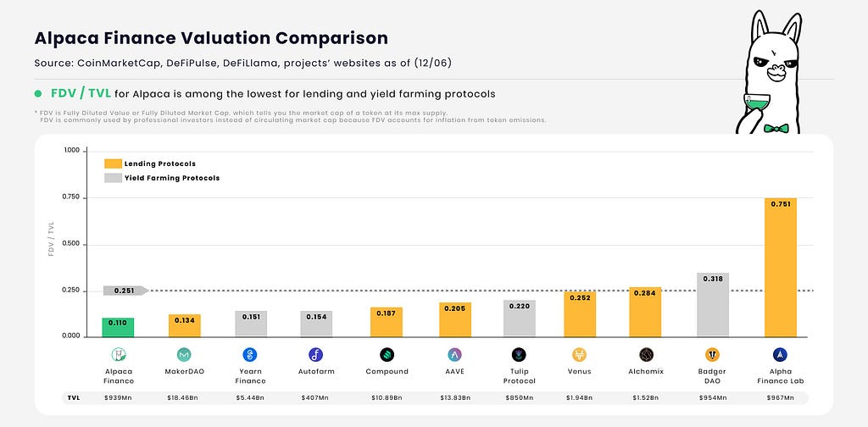
Task: Click the gray Yield Farming Protocols legend swatch
Action: (x=113, y=178)
